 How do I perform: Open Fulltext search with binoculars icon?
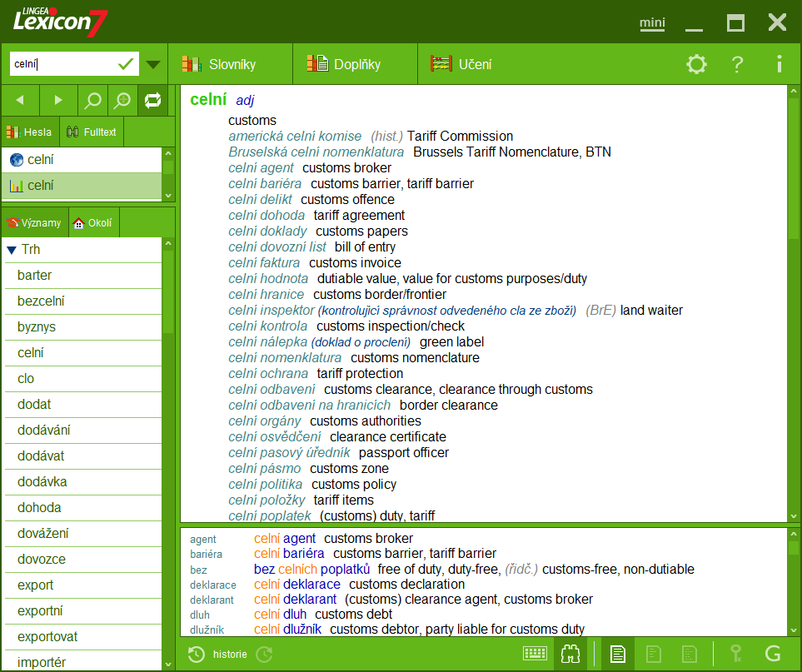click(x=90, y=132)
